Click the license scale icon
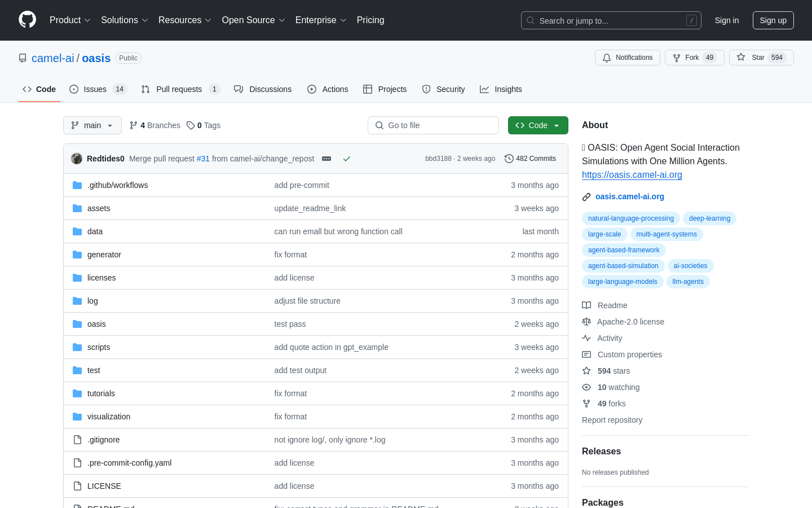812x508 pixels. point(586,322)
